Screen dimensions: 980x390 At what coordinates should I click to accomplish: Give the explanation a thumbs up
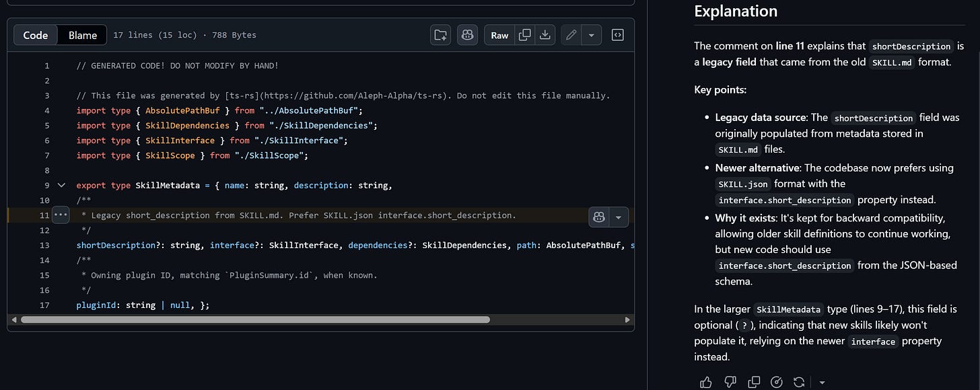706,382
